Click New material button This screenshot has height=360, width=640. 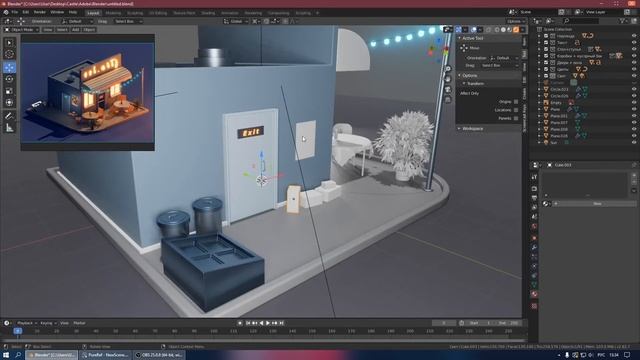pos(597,203)
